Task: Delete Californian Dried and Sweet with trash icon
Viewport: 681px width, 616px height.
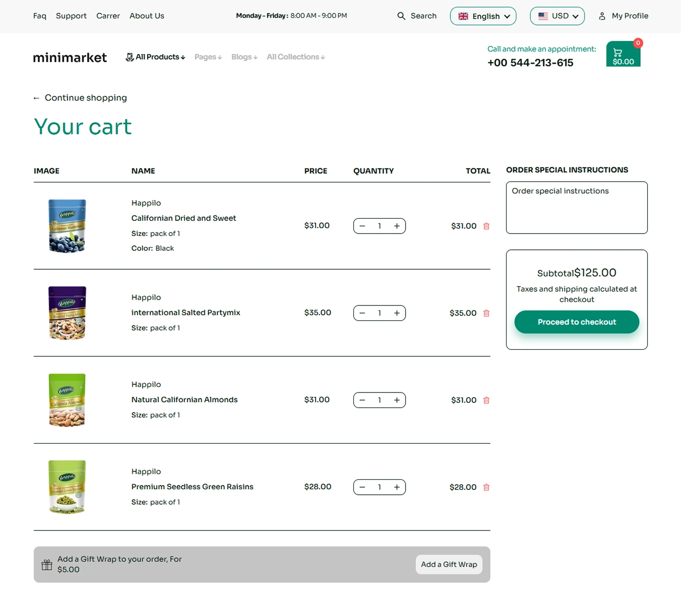Action: pos(486,226)
